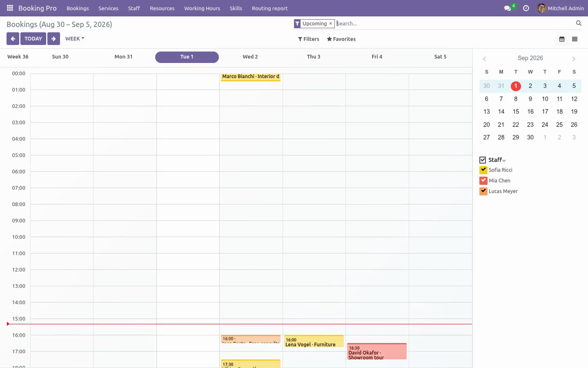Toggle the Staff all checkbox
Screen dimensions: 588x368
tap(483, 160)
